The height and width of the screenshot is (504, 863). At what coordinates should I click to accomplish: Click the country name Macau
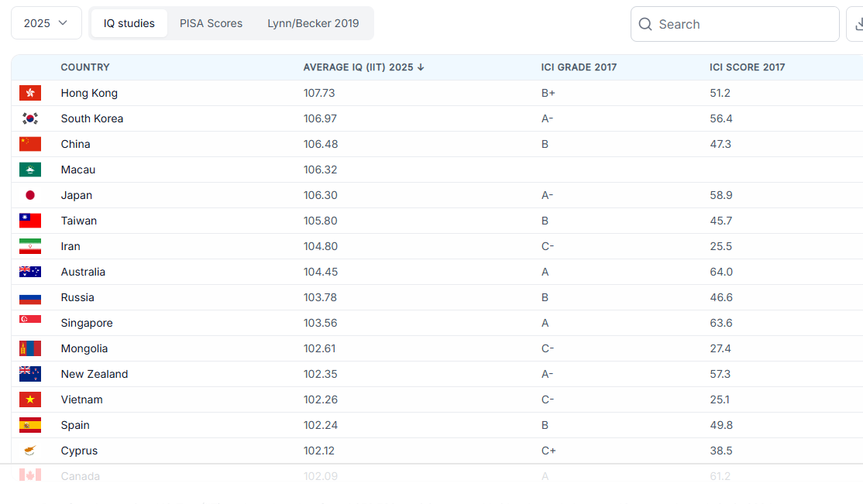78,170
